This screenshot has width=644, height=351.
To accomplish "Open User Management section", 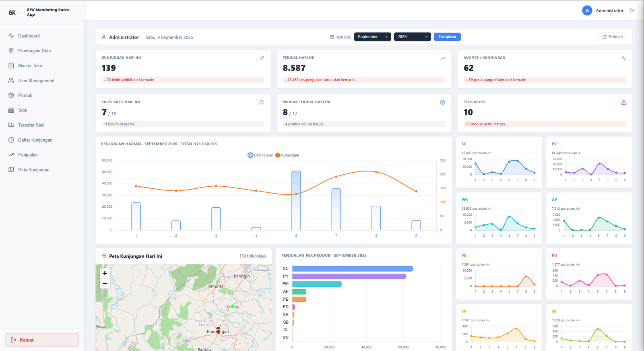I will 42,81.
